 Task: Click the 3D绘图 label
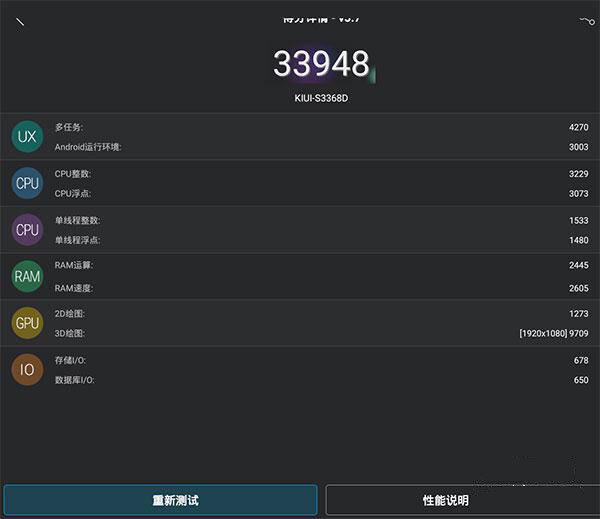click(70, 333)
